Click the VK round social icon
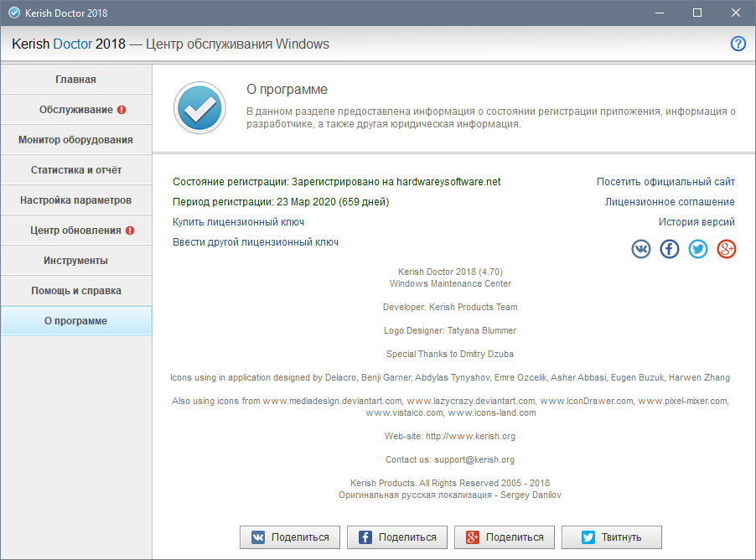 [x=641, y=249]
